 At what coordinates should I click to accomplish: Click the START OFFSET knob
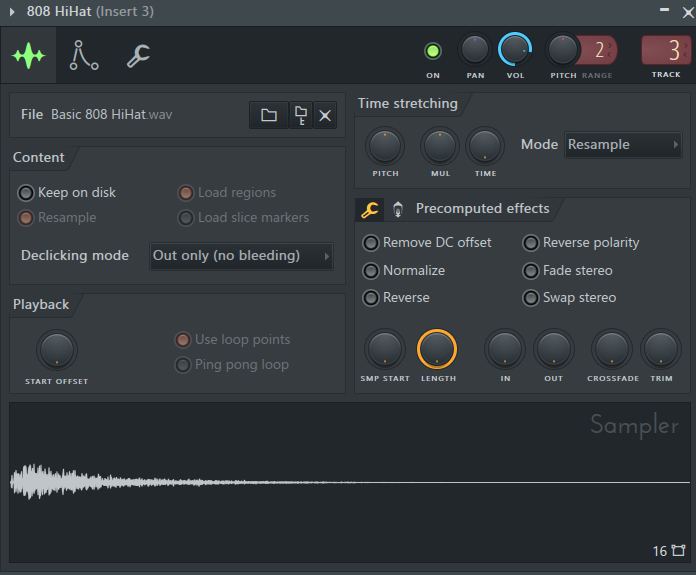[57, 349]
